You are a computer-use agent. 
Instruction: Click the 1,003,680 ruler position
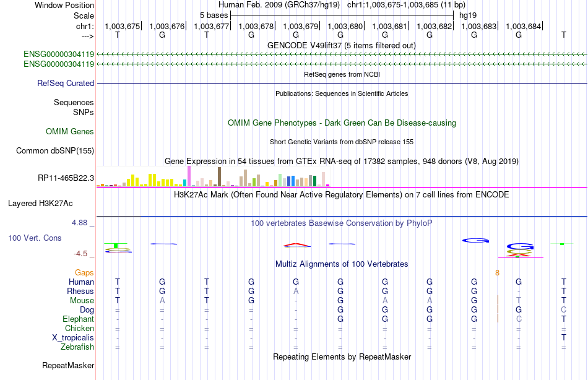coord(345,26)
